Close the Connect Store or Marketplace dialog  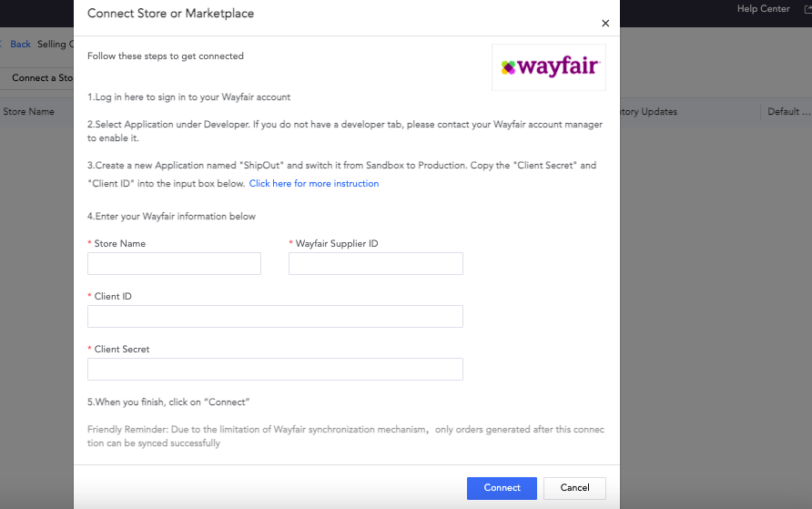pyautogui.click(x=604, y=24)
